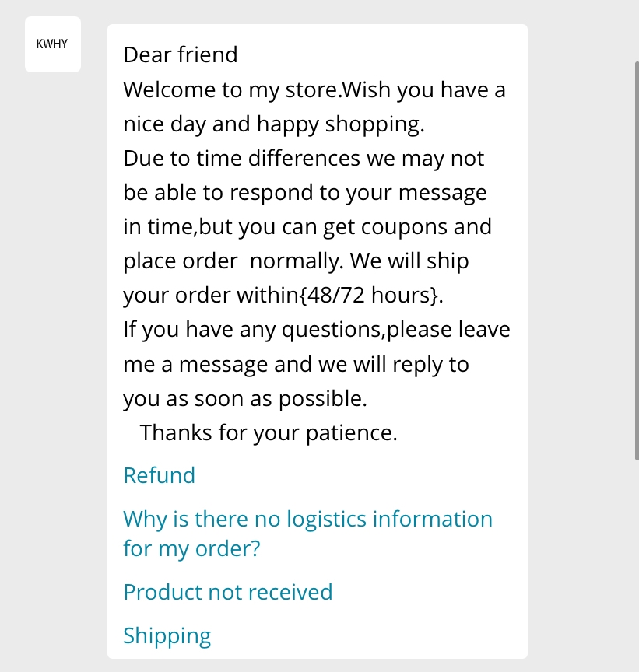Open the KWHY store avatar
The width and height of the screenshot is (639, 672).
pyautogui.click(x=53, y=44)
